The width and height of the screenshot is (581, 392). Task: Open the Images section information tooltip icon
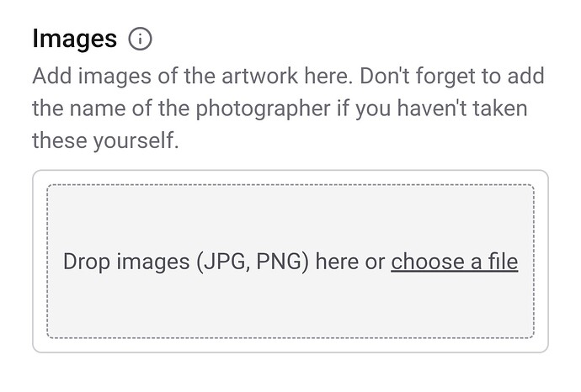point(140,39)
